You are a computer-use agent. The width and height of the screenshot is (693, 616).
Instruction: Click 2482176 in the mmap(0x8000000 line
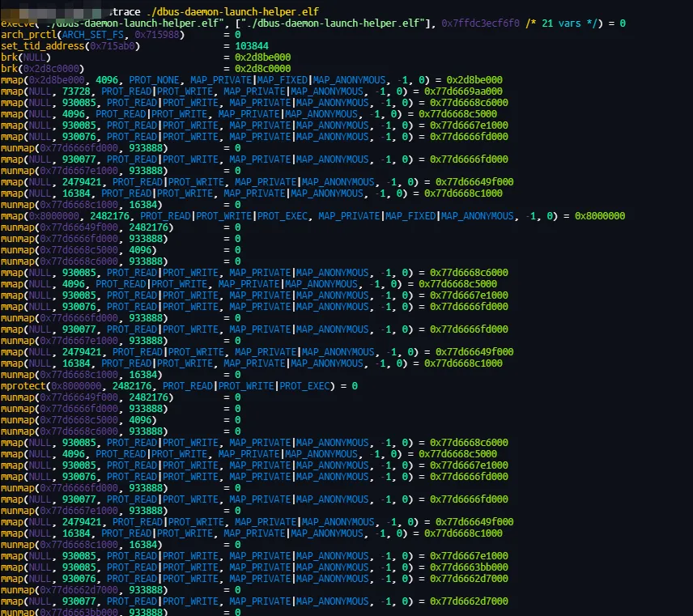coord(109,216)
